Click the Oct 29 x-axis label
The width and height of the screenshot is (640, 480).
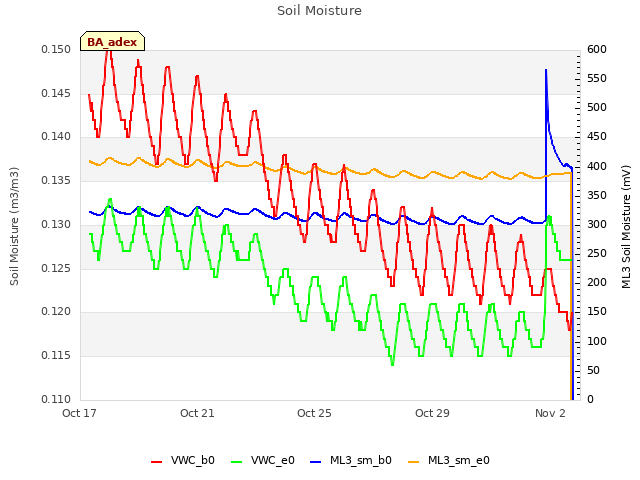(432, 413)
